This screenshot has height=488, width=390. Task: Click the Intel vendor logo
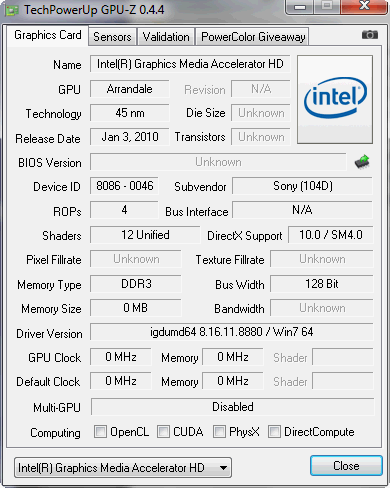335,99
